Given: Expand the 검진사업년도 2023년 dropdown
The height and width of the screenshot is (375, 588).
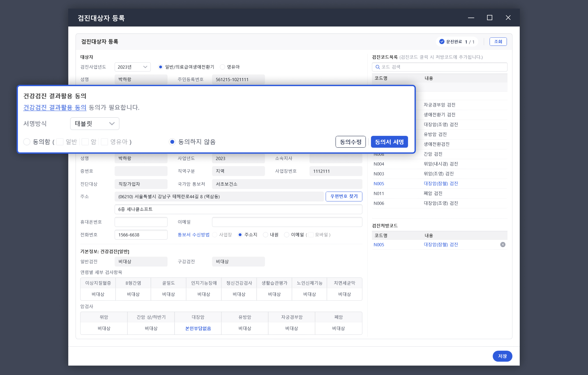Looking at the screenshot, I should [132, 67].
